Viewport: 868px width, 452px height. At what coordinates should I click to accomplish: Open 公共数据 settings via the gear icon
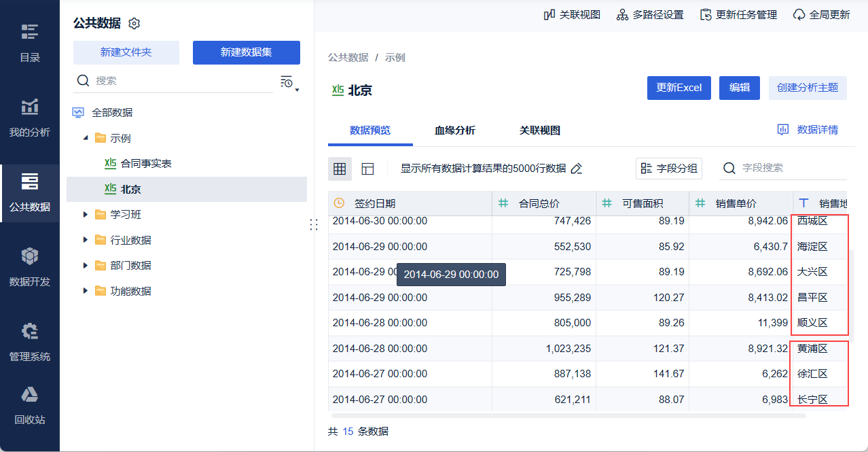[134, 22]
